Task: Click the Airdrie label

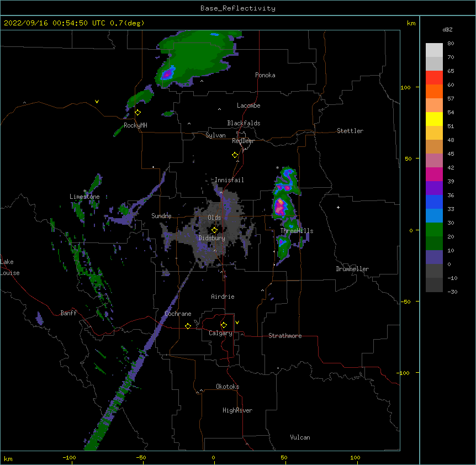Action: (x=223, y=297)
